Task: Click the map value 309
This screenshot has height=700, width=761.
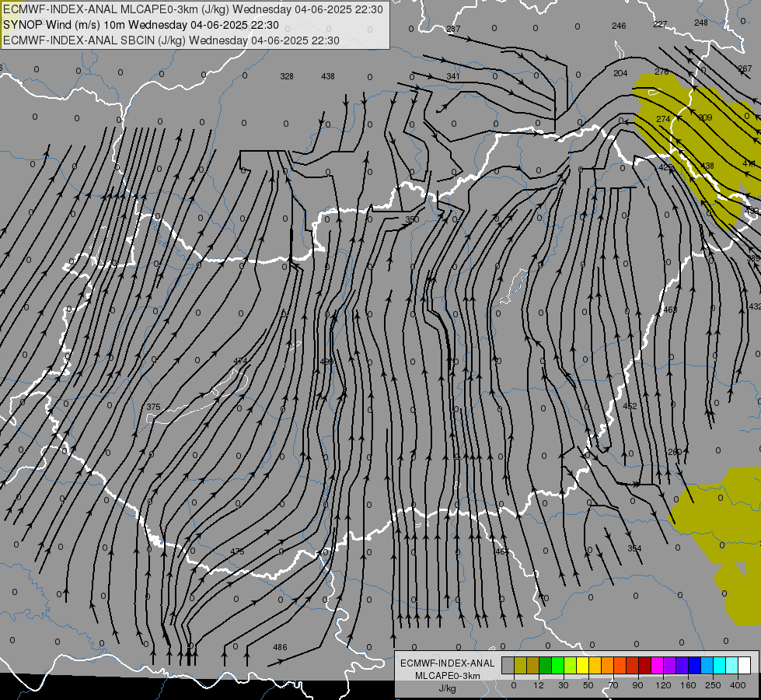Action: [x=705, y=117]
